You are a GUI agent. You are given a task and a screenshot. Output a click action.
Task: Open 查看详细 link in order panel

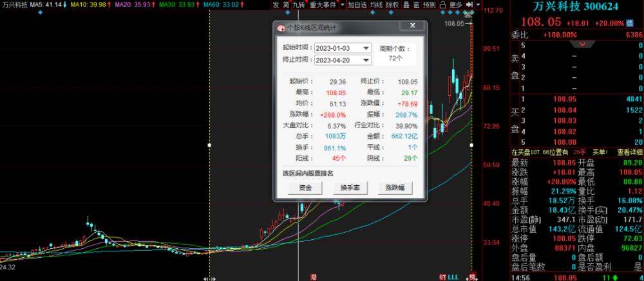tap(630, 152)
